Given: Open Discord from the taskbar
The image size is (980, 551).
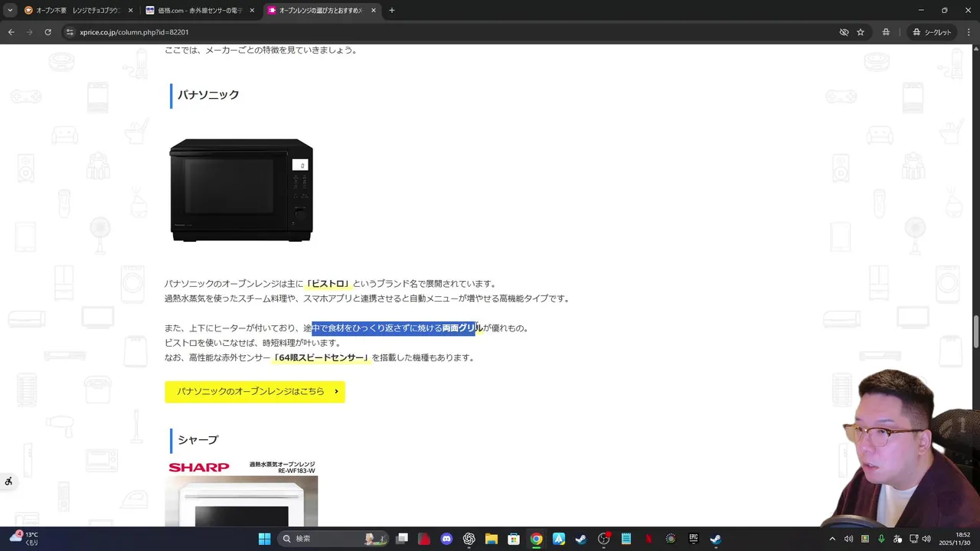Looking at the screenshot, I should (x=446, y=539).
